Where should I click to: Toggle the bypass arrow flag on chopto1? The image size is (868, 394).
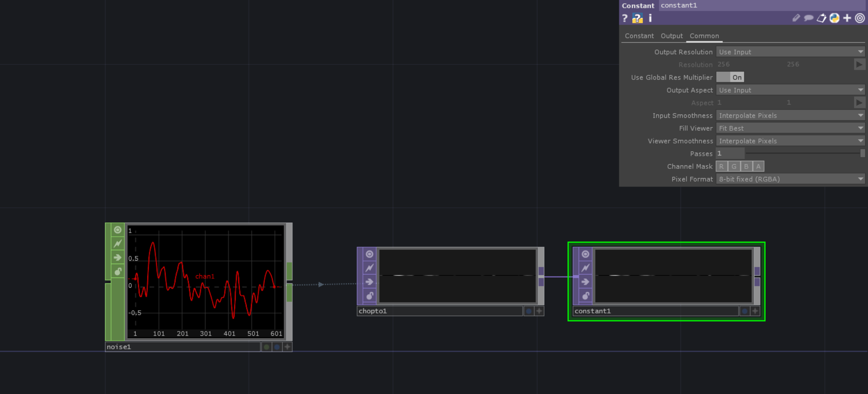369,282
